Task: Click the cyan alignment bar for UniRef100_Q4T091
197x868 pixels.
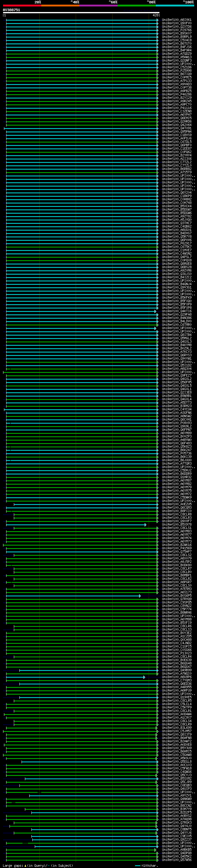Action: point(81,128)
